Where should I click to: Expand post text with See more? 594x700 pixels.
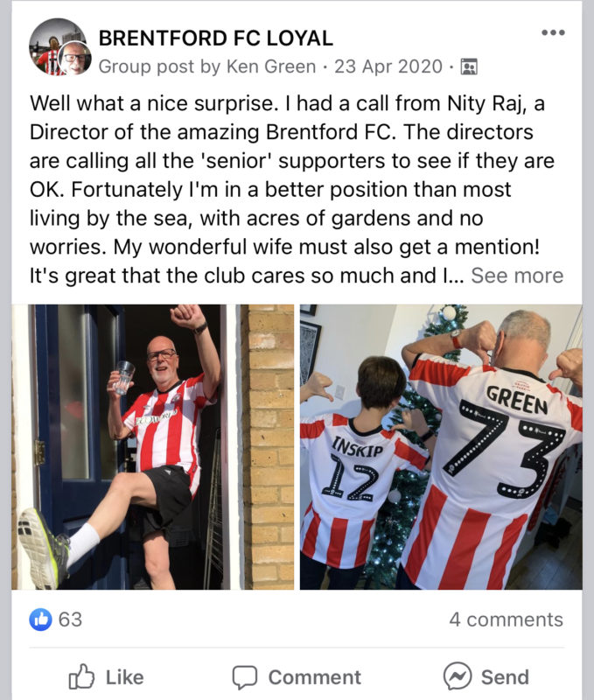tap(517, 276)
